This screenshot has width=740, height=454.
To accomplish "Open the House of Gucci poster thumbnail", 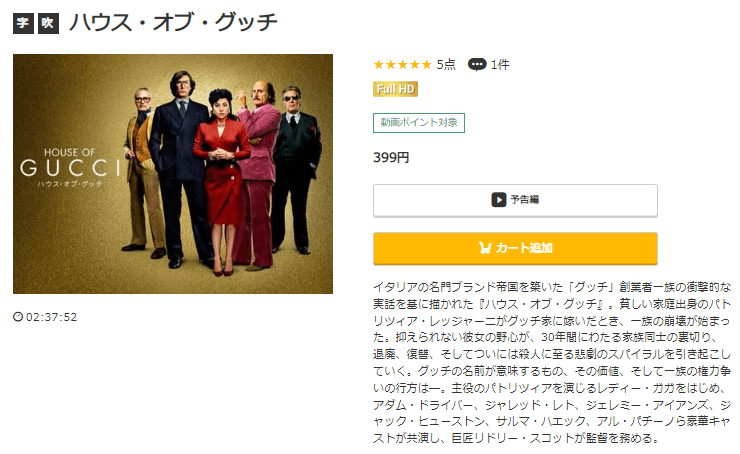I will 173,174.
